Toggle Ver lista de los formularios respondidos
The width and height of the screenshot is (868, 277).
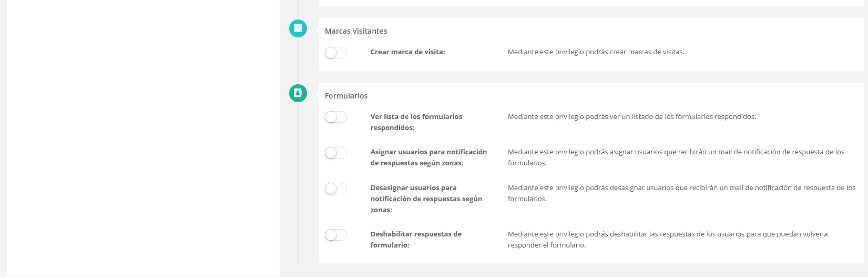click(336, 117)
